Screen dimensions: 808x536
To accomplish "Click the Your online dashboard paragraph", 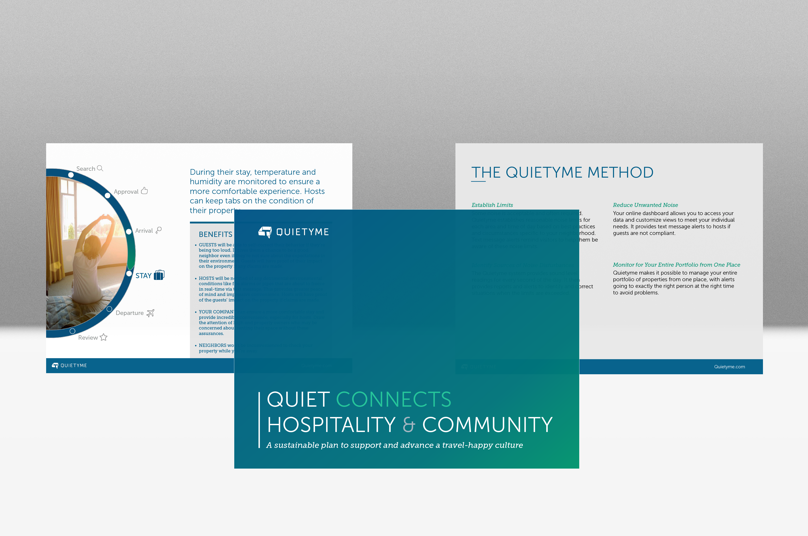I will pos(673,223).
